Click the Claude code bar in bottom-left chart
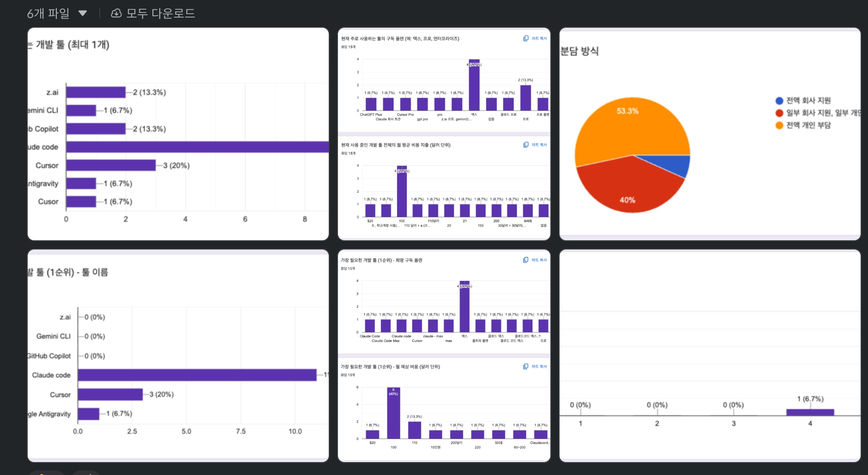Screen dimensions: 868x475 pos(197,375)
